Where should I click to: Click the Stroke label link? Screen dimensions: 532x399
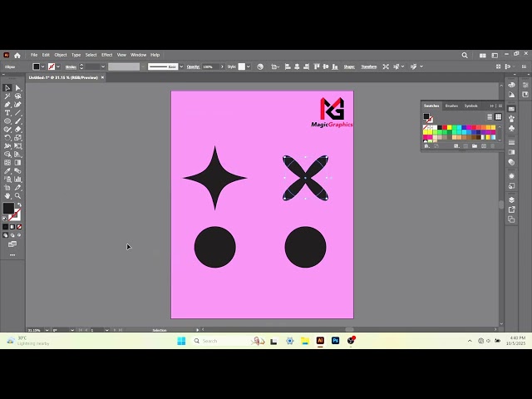(71, 66)
